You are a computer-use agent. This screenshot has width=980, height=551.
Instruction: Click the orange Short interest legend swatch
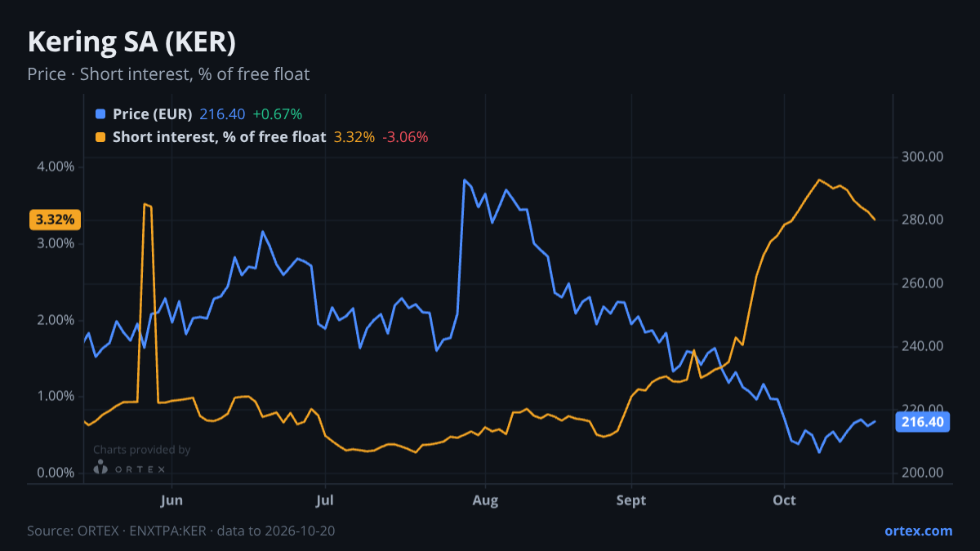(x=100, y=137)
